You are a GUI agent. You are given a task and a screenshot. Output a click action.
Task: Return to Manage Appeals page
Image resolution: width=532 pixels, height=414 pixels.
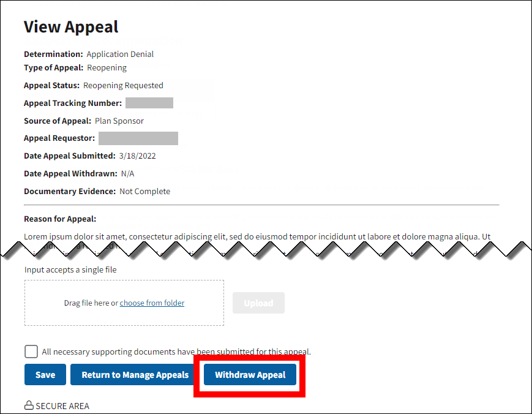(x=135, y=375)
